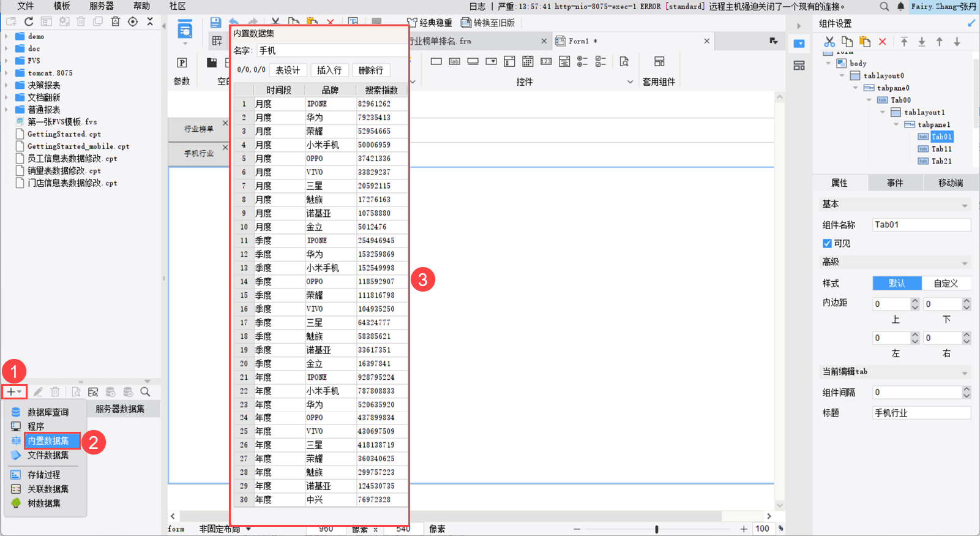980x536 pixels.
Task: Increase the 内边距 上 value with the stepper
Action: 915,301
